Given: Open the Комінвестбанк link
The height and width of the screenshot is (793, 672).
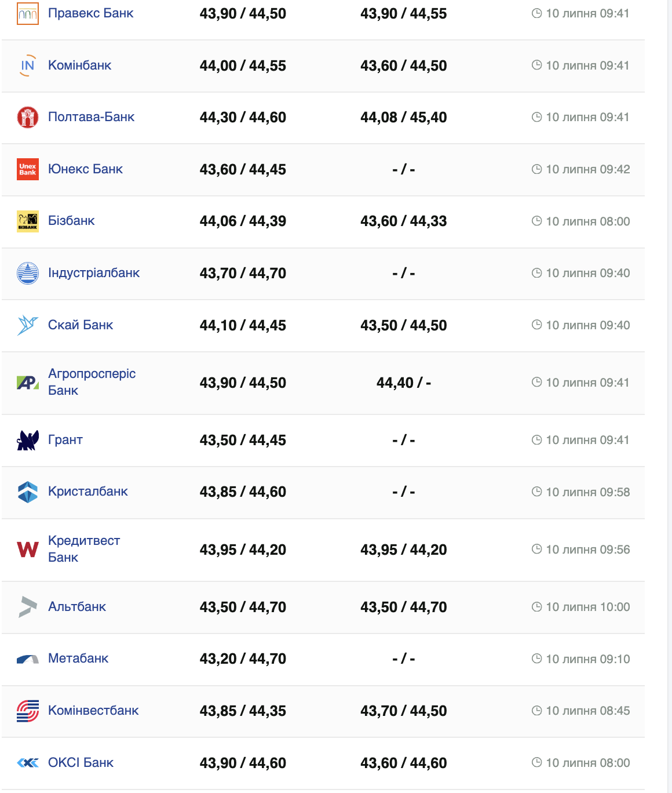Looking at the screenshot, I should (93, 711).
